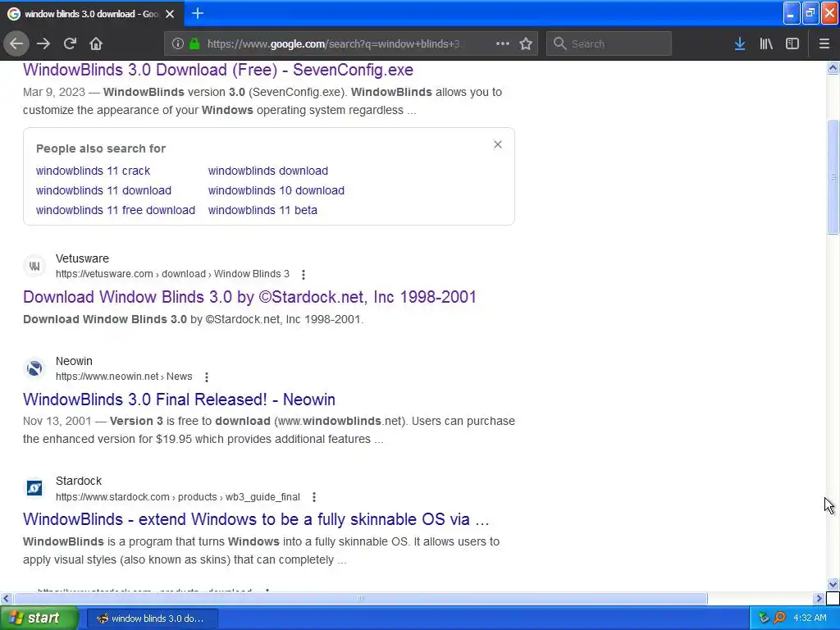
Task: Open the Library bookmarks icon
Action: point(766,44)
